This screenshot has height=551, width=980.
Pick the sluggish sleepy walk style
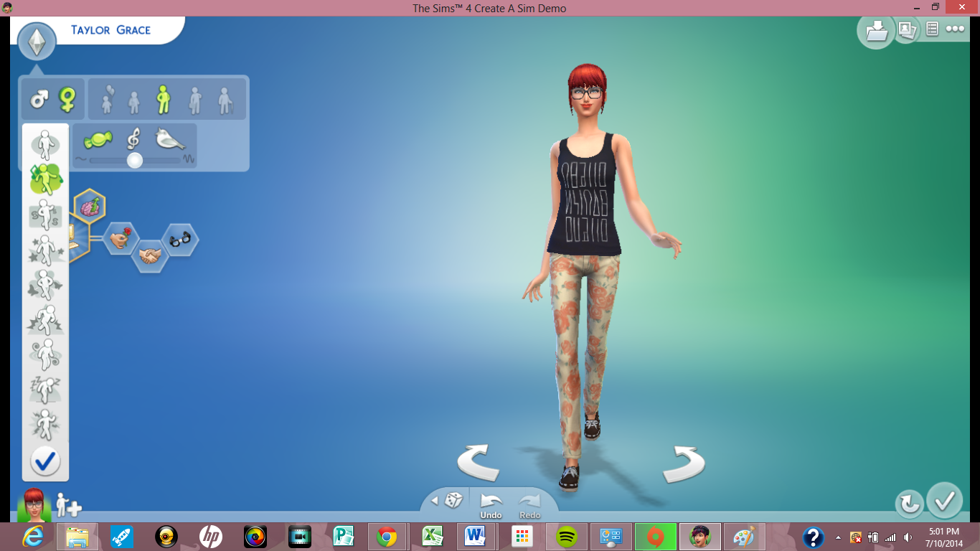tap(45, 389)
